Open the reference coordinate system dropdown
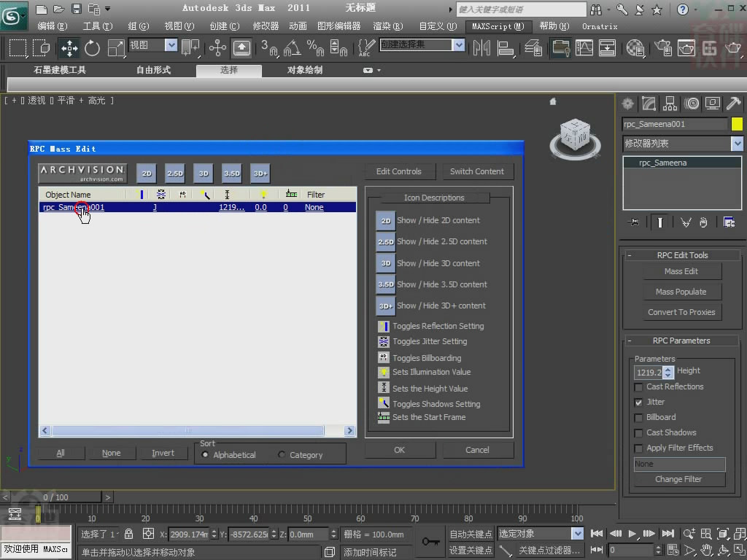 click(x=171, y=45)
